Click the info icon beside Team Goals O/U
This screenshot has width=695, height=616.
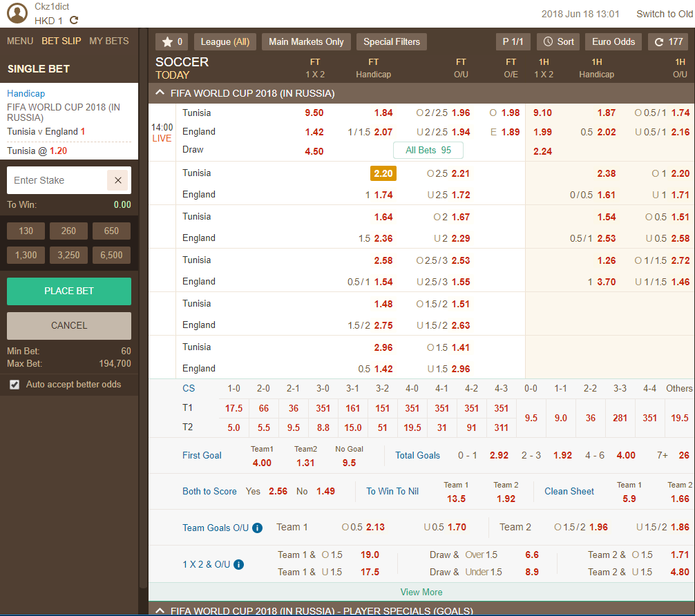(x=257, y=528)
